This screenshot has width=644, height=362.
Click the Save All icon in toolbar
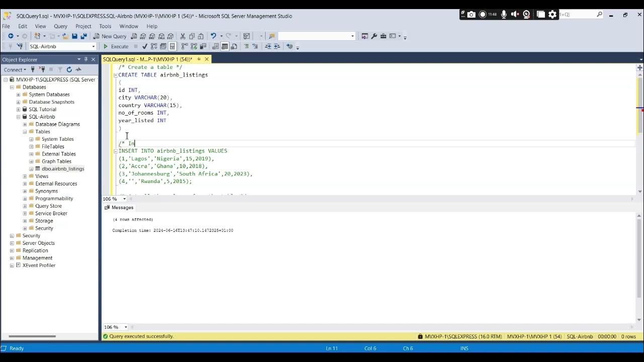(x=84, y=36)
